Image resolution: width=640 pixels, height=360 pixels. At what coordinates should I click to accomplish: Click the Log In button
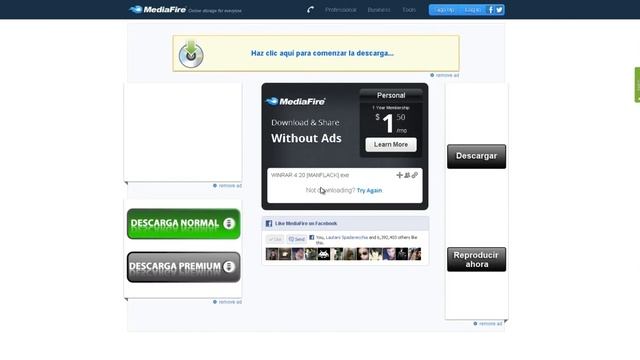pos(473,10)
